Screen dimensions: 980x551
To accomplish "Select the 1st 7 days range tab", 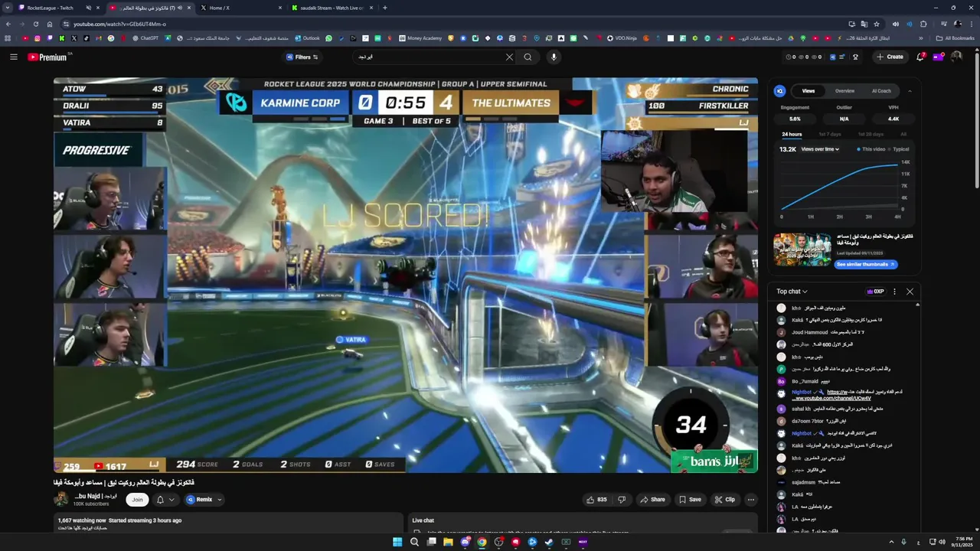I will (830, 135).
